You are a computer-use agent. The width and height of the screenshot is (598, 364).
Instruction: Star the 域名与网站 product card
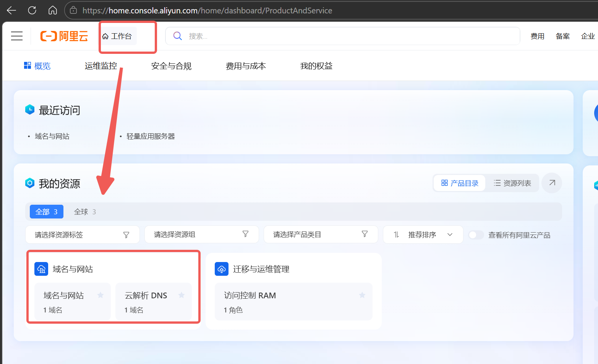(100, 295)
